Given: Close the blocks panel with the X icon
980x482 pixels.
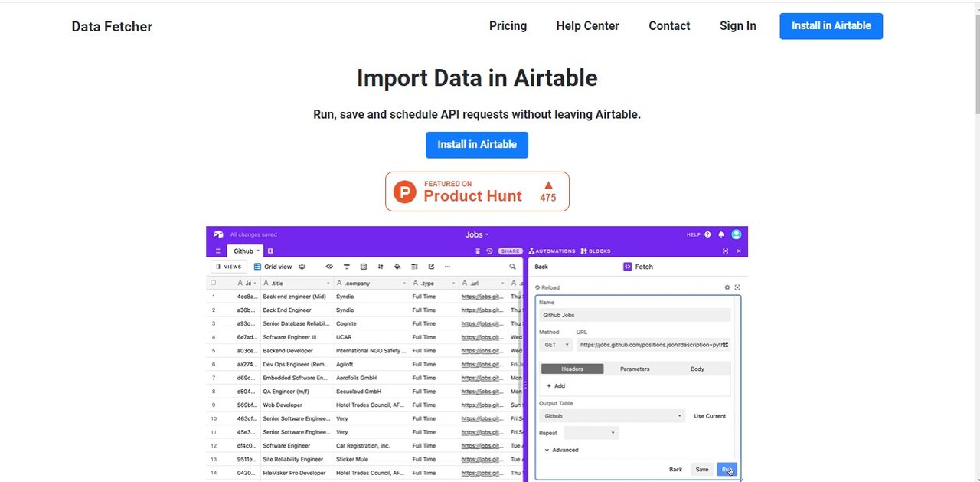Looking at the screenshot, I should (x=739, y=251).
